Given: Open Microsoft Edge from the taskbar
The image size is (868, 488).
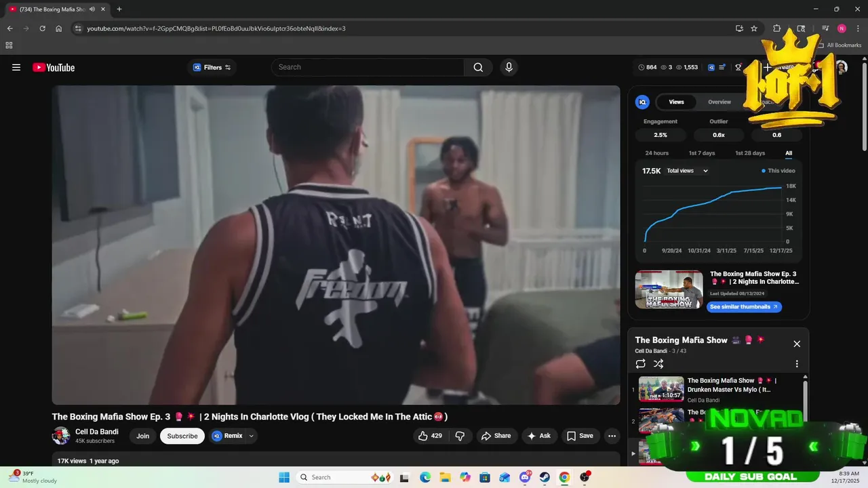Looking at the screenshot, I should pos(425,477).
